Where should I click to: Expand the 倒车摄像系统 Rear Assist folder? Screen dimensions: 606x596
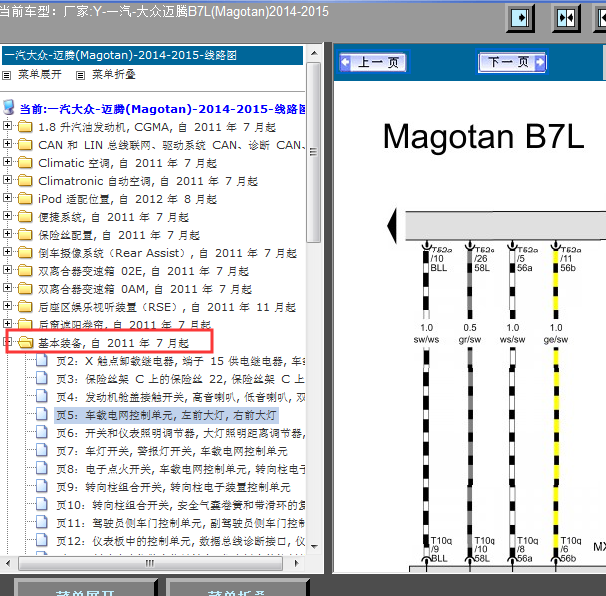pos(7,252)
